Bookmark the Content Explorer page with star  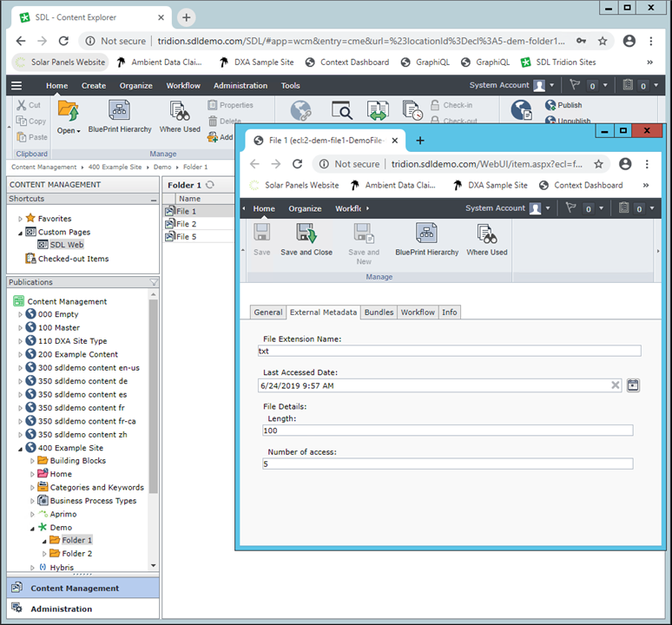(x=603, y=41)
